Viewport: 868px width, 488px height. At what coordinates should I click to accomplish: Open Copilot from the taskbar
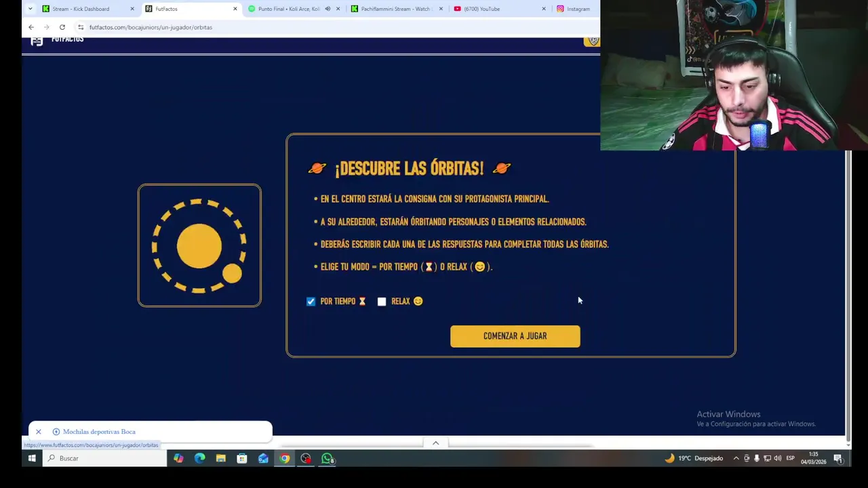pyautogui.click(x=178, y=458)
